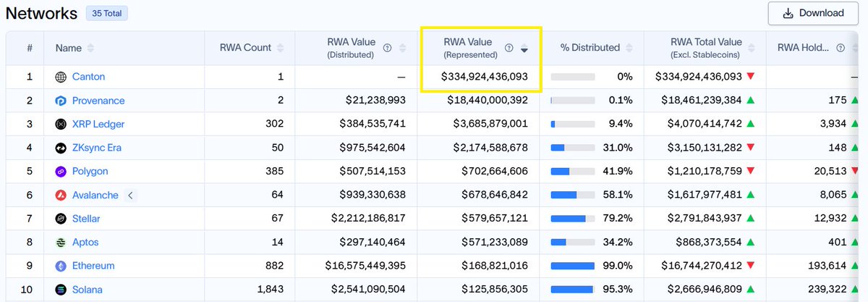Click the ZKsync Era logo icon
868x302 pixels.
coord(61,148)
